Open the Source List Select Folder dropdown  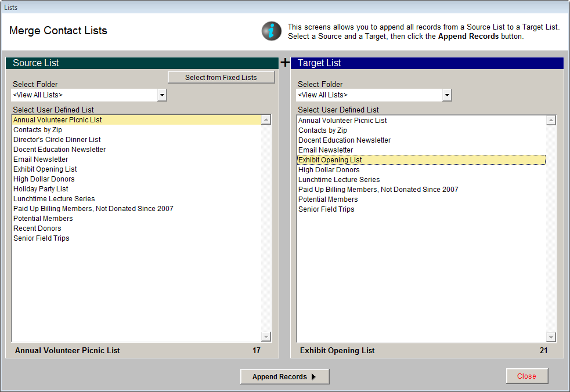click(x=163, y=95)
